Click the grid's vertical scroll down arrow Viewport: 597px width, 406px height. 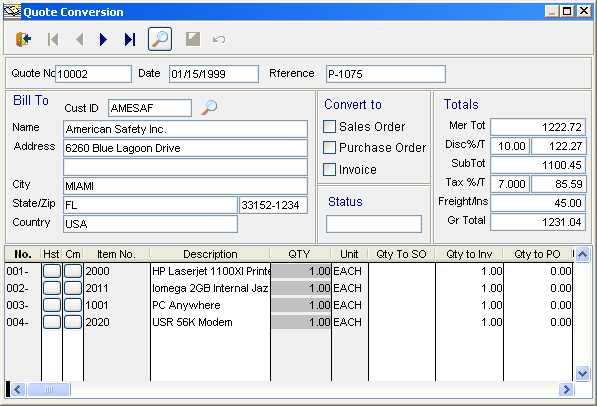[x=582, y=373]
